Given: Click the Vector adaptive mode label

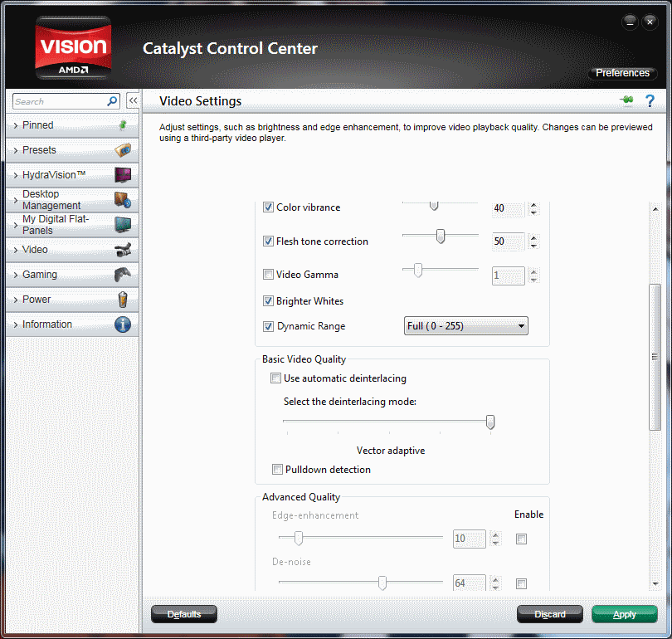Looking at the screenshot, I should [x=391, y=451].
